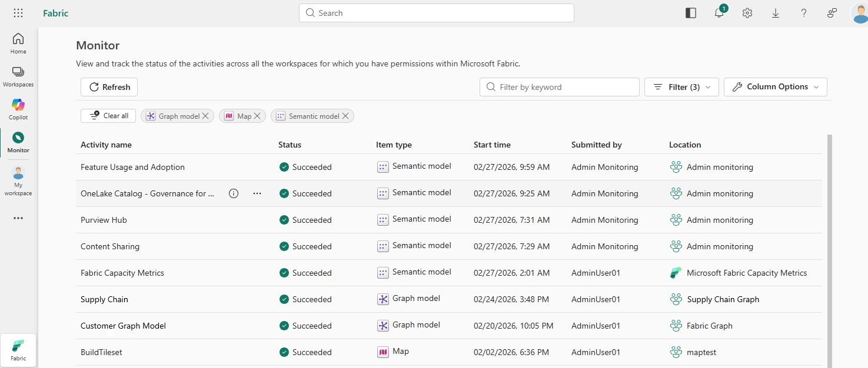This screenshot has height=368, width=868.
Task: Open Copilot from the left sidebar
Action: point(18,109)
